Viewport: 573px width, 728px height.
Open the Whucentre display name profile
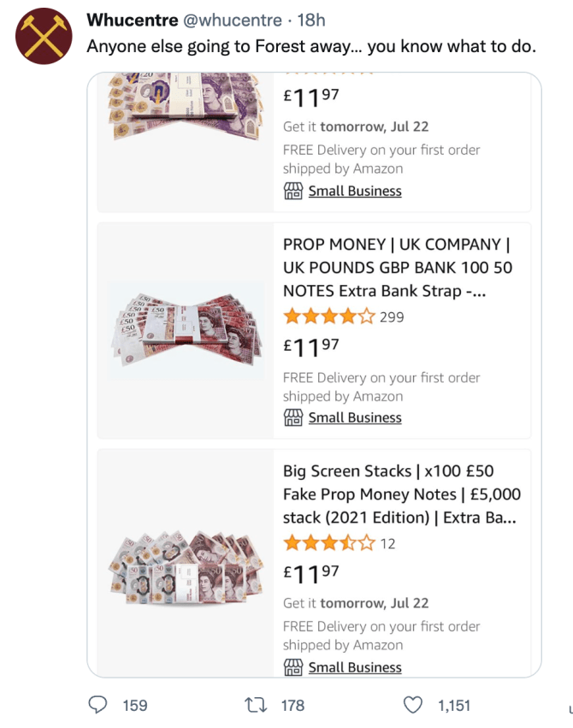(133, 20)
